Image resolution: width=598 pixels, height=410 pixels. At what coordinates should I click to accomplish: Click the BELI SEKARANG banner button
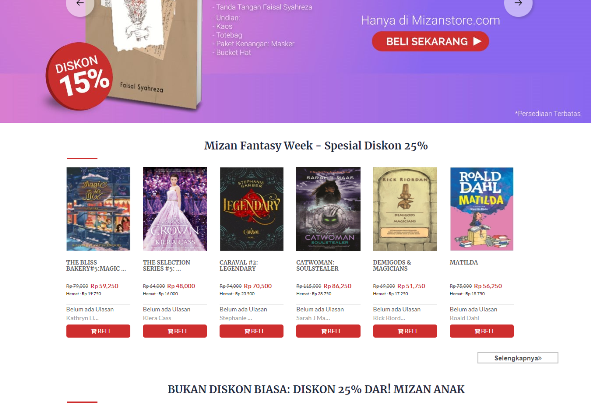click(x=430, y=41)
